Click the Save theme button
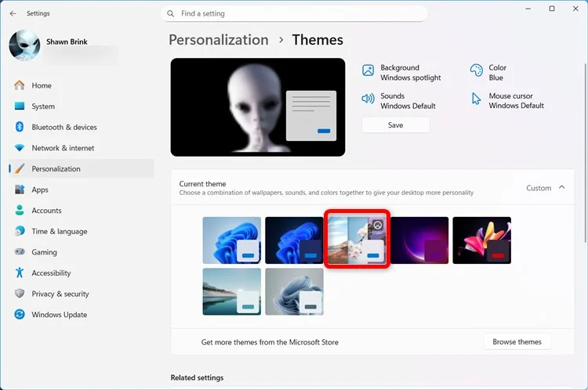This screenshot has width=588, height=390. coord(396,125)
